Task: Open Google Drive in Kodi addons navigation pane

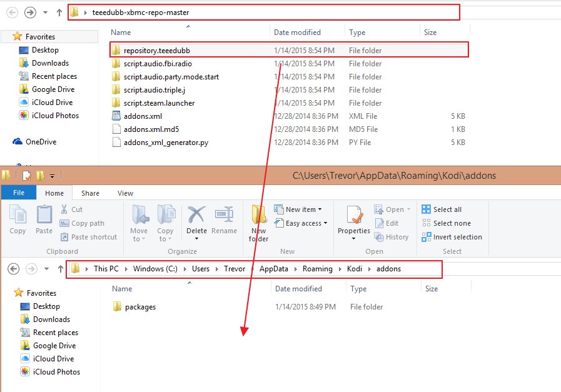Action: click(x=48, y=346)
